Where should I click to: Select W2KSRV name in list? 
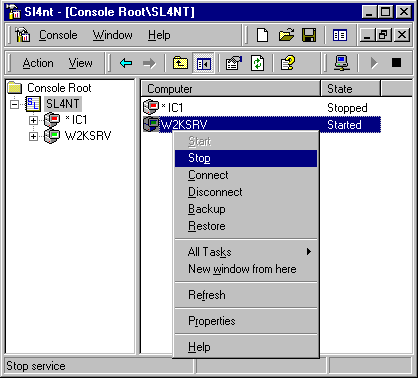coord(184,125)
